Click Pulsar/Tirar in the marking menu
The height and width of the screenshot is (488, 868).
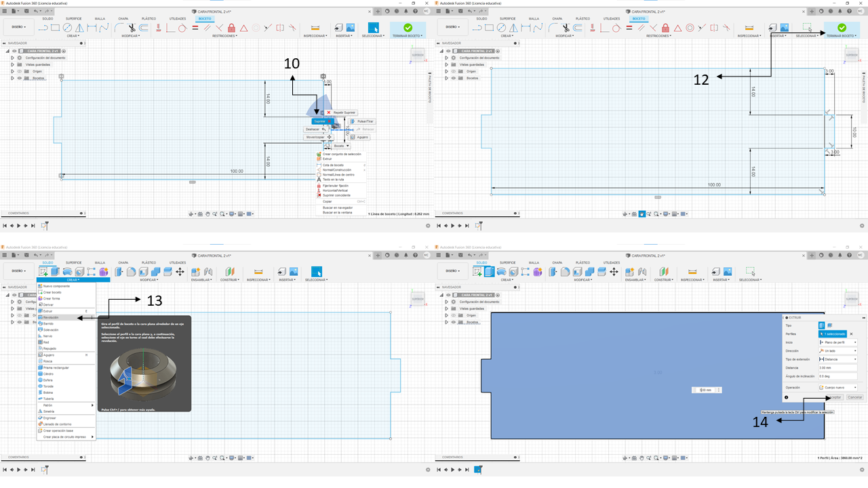[x=362, y=121]
